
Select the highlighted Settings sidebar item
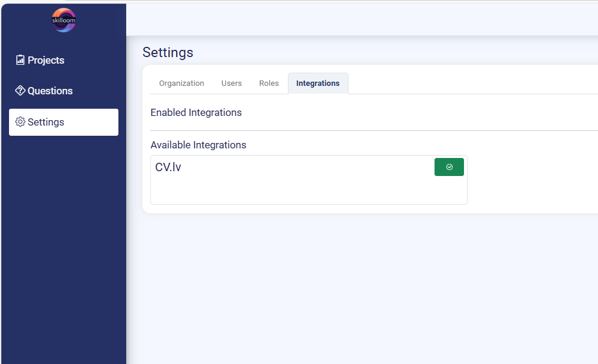64,122
